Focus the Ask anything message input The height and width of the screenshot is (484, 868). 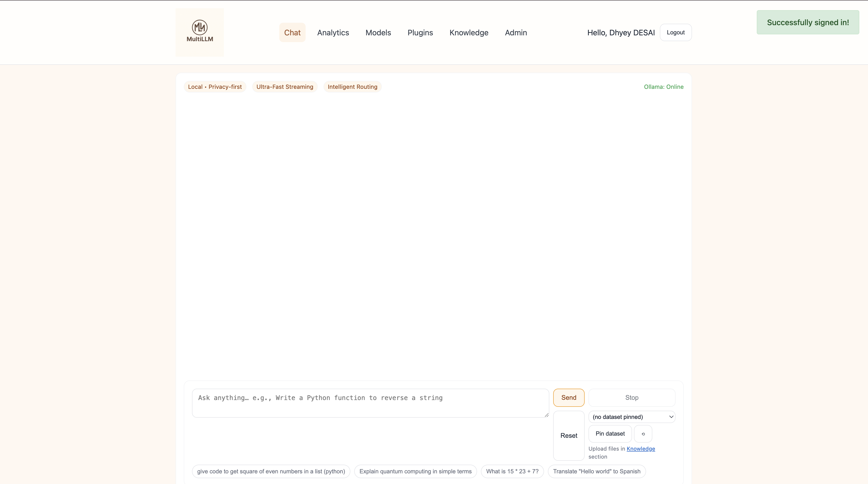pyautogui.click(x=370, y=403)
